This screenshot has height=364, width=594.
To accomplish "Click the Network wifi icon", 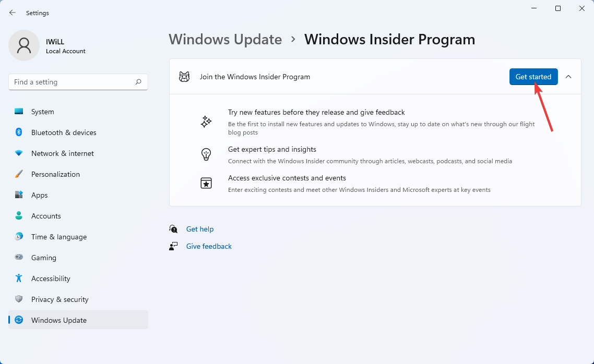I will 19,153.
